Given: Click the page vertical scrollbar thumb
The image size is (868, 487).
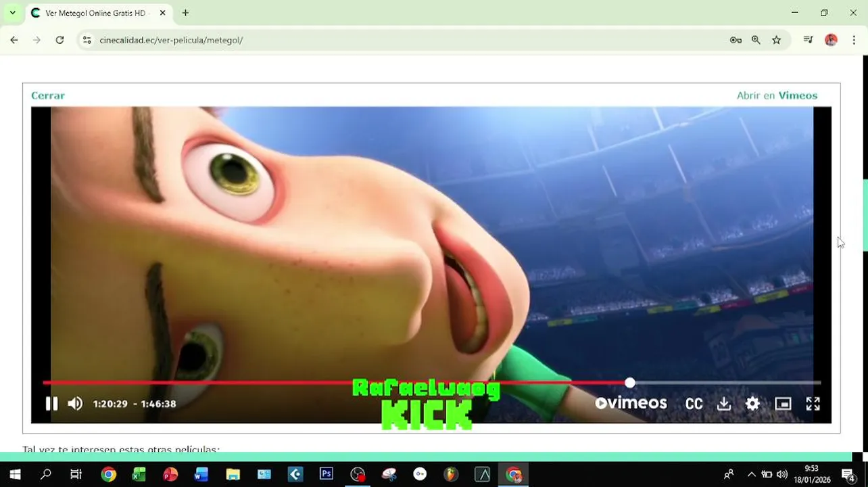Looking at the screenshot, I should click(865, 215).
